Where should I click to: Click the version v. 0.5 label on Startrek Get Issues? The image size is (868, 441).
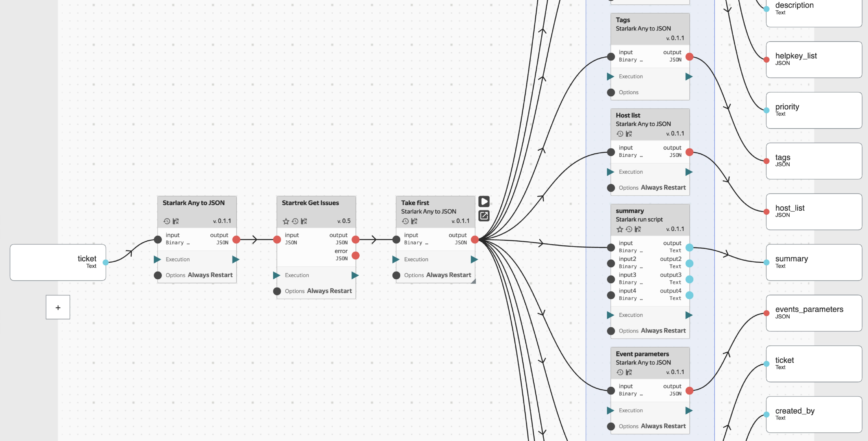click(x=344, y=221)
